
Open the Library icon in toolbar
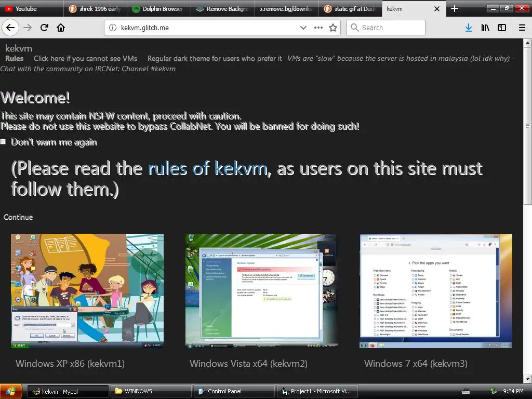485,28
